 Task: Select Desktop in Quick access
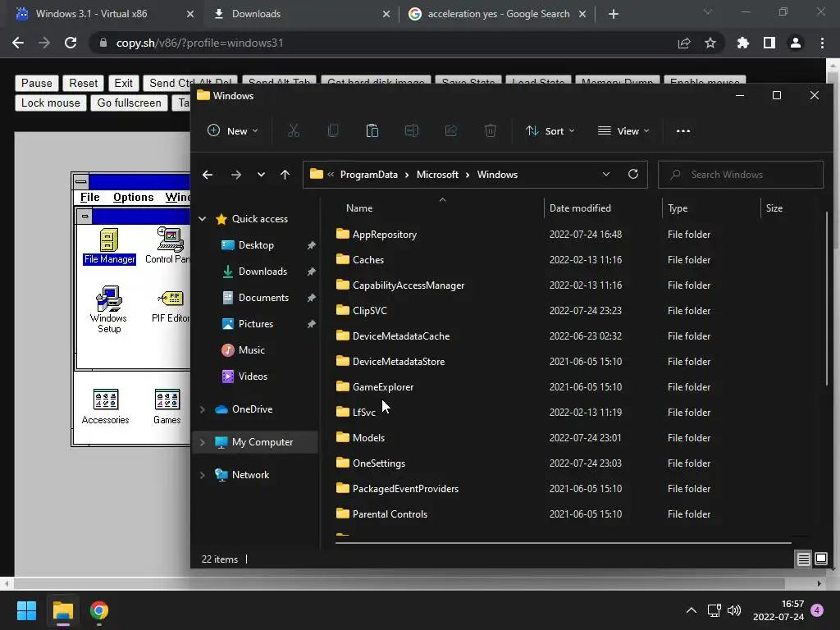pos(256,245)
